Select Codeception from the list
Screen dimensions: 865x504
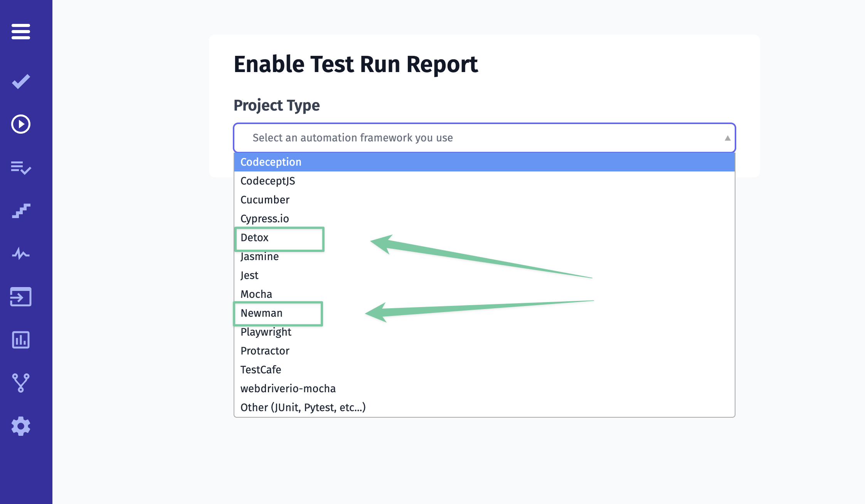[485, 162]
